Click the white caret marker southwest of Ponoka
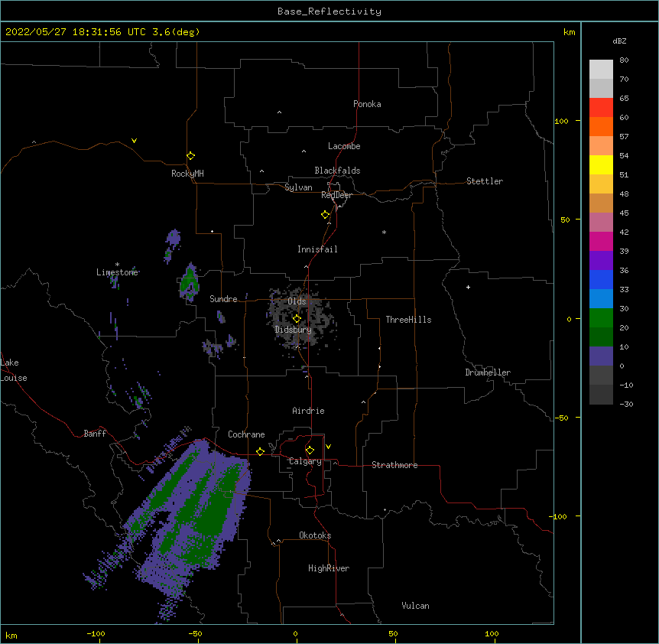The width and height of the screenshot is (659, 644). 280,112
